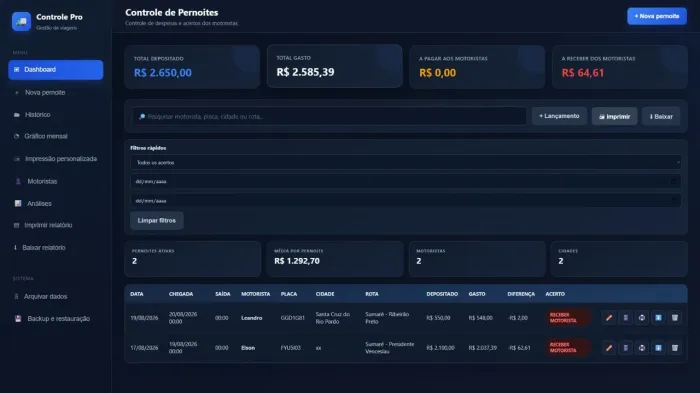Image resolution: width=700 pixels, height=393 pixels.
Task: Click the Sumaré - Presidente Venceslau route
Action: (x=389, y=347)
